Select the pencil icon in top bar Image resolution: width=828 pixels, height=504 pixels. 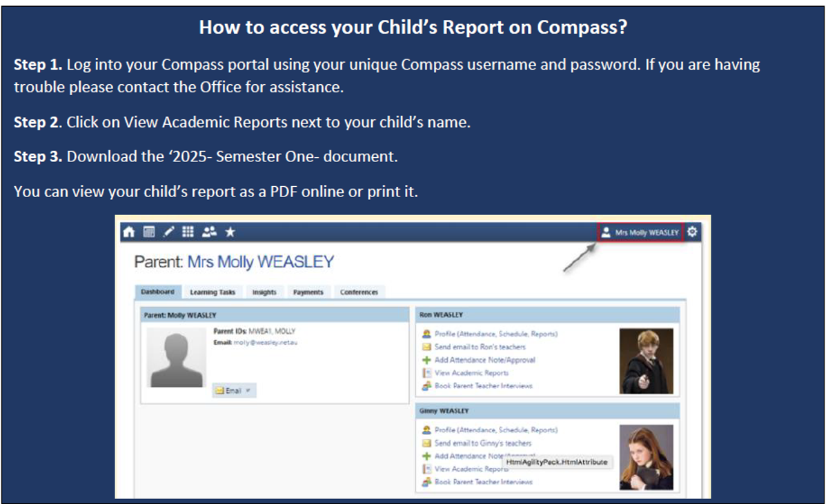tap(168, 232)
